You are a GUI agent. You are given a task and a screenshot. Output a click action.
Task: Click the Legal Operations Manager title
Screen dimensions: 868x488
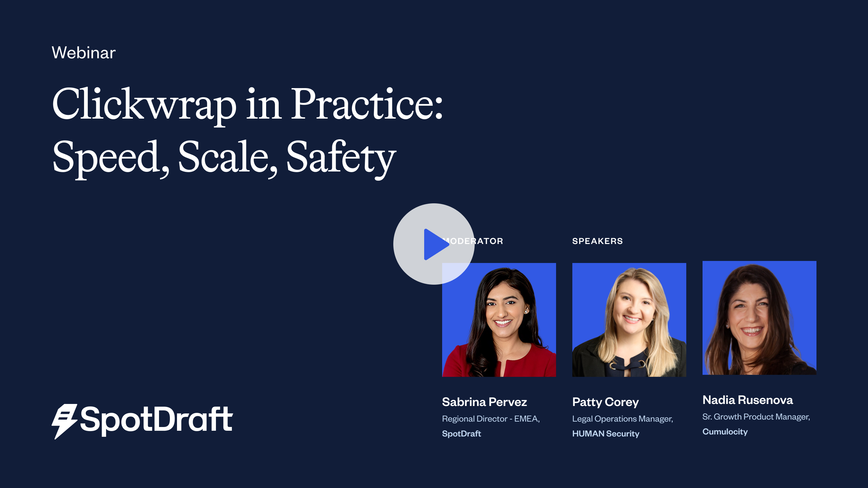pyautogui.click(x=622, y=419)
